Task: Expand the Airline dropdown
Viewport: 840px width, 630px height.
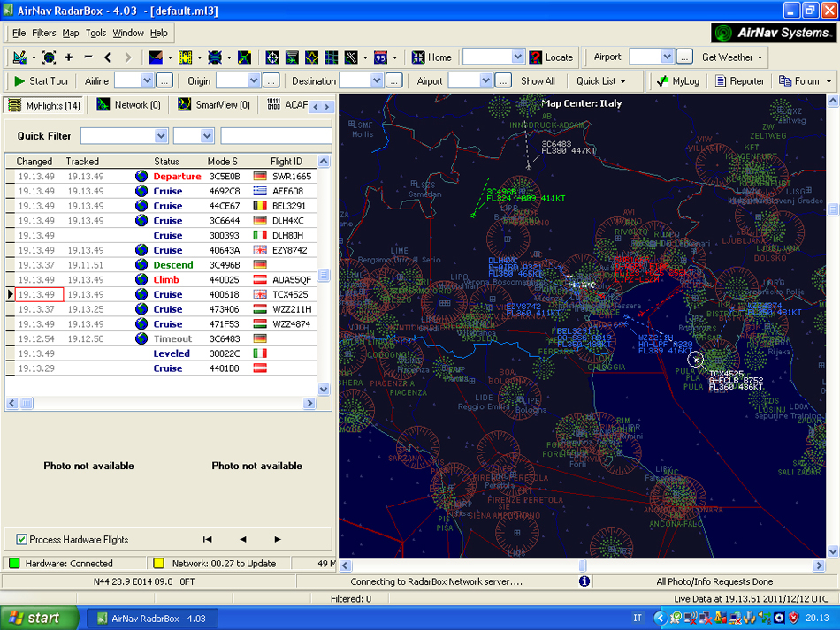Action: tap(147, 80)
